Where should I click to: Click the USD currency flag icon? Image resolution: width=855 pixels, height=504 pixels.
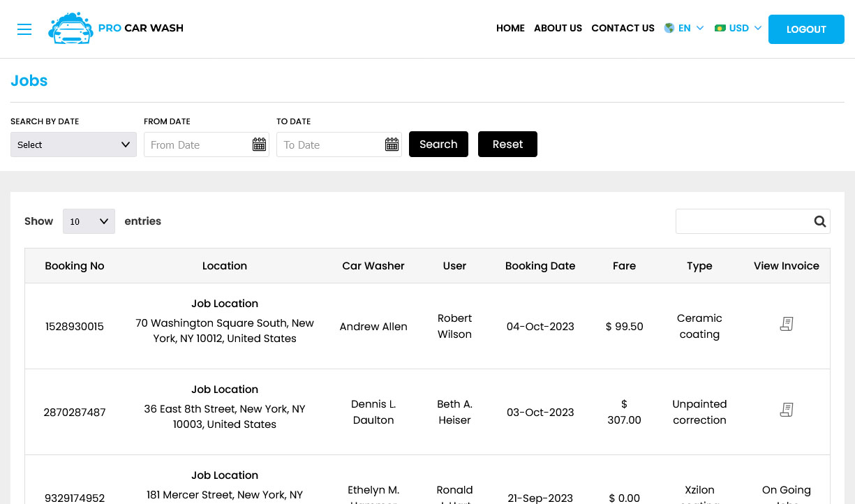point(720,28)
